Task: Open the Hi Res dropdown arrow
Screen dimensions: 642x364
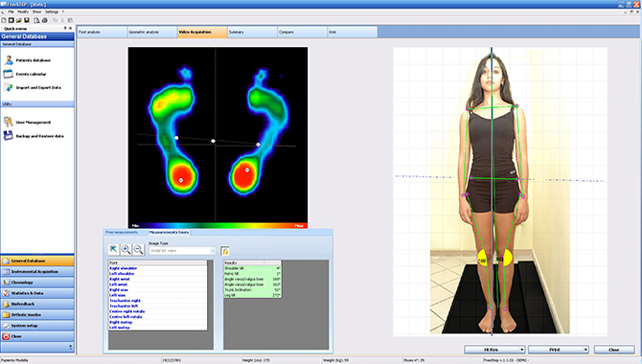Action: (x=521, y=350)
